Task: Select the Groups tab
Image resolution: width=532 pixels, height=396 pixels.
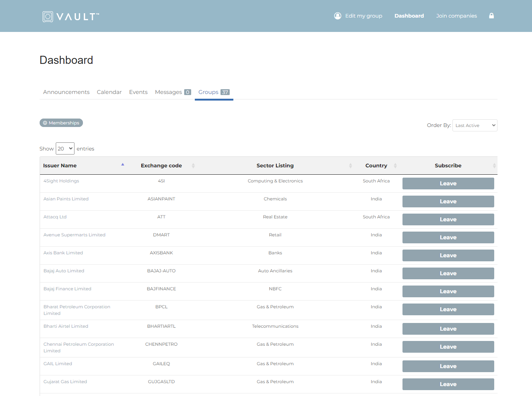Action: click(x=214, y=92)
